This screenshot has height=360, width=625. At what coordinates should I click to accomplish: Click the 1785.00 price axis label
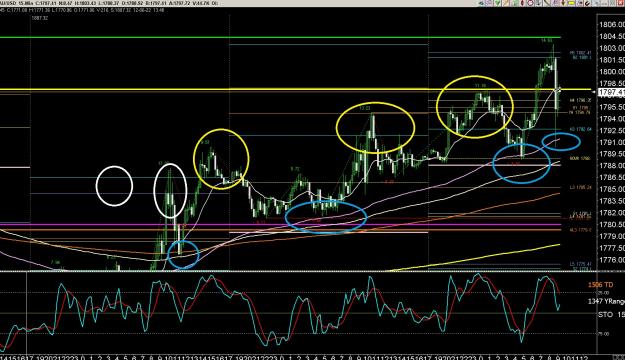pyautogui.click(x=612, y=189)
